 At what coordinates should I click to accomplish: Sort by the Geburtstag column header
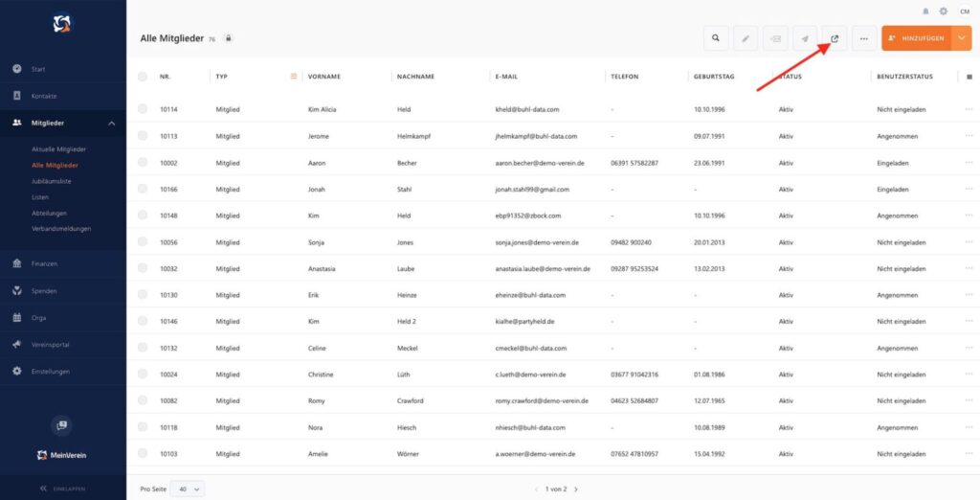point(714,77)
